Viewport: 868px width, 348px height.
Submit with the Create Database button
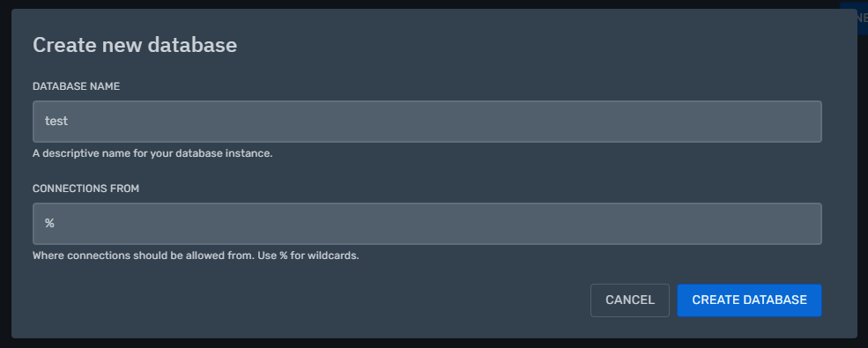750,300
